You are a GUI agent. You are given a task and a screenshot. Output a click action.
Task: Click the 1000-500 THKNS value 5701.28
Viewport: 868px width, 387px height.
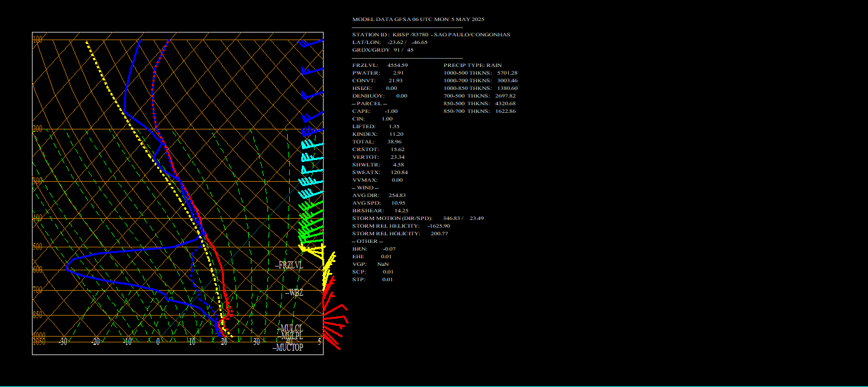coord(507,73)
